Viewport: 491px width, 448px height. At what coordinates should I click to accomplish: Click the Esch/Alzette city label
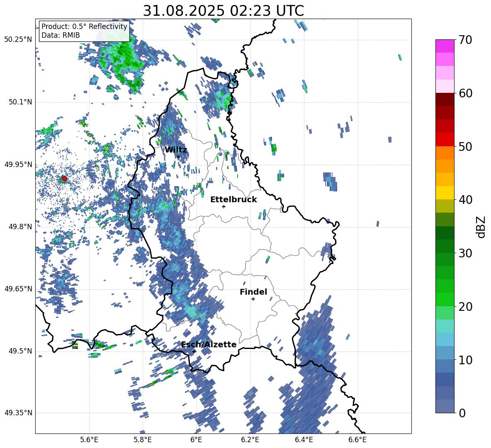209,344
